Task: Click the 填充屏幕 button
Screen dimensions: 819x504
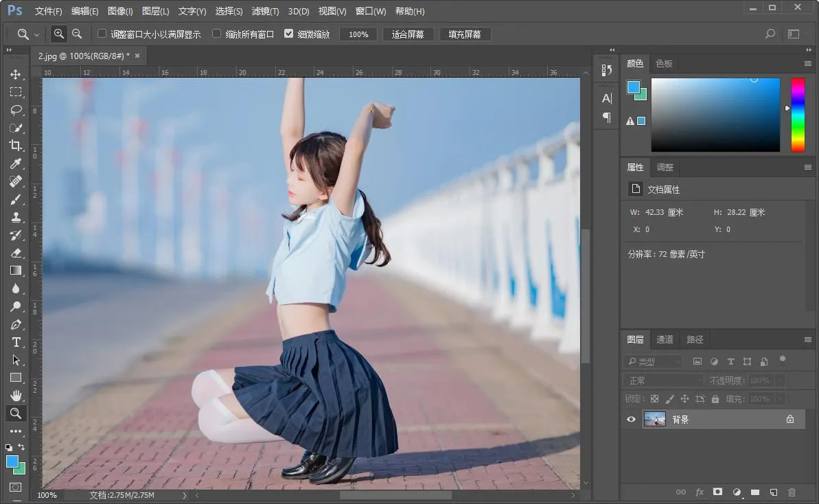Action: (465, 34)
